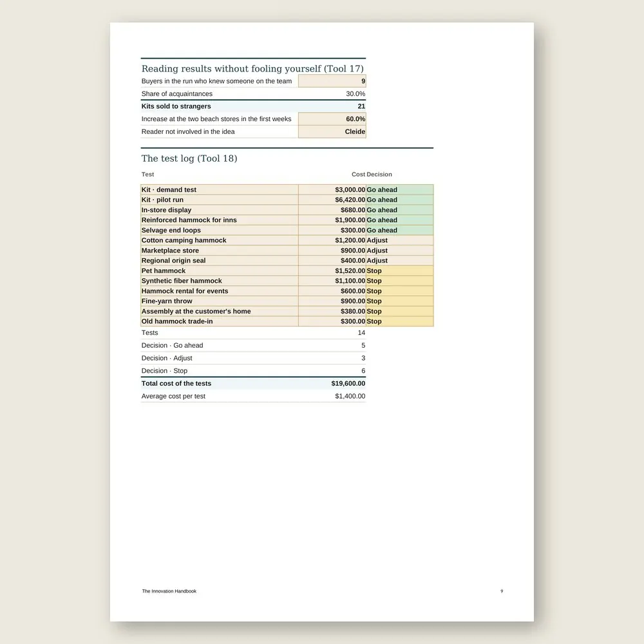Select 'Kits sold to strangers' label
This screenshot has width=644, height=644.
click(176, 106)
